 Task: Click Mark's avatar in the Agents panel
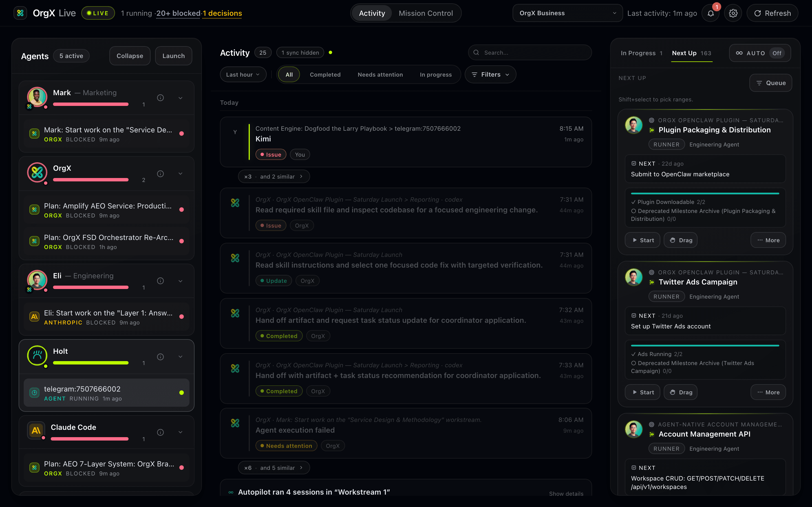(37, 97)
